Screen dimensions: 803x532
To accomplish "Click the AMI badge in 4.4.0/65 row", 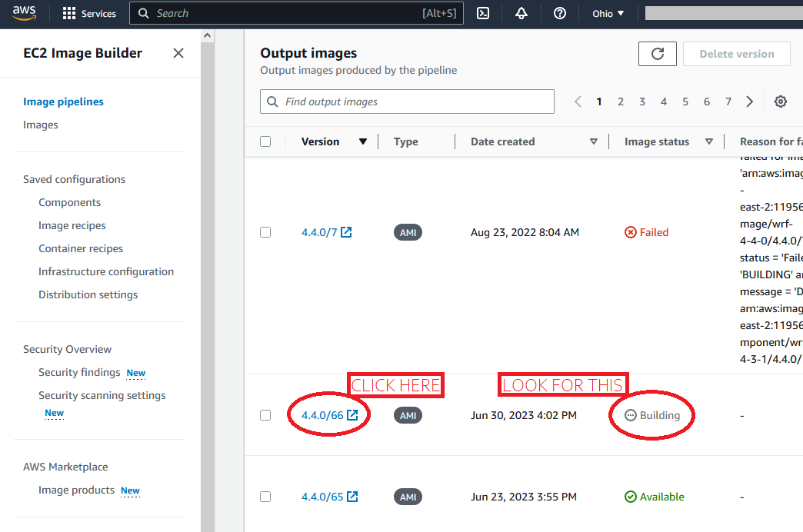I will pos(408,497).
